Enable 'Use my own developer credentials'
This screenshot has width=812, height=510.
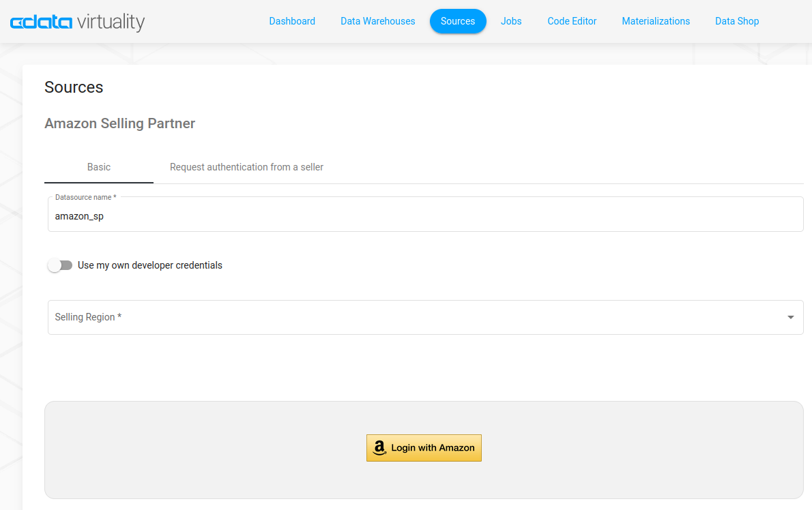[x=60, y=265]
